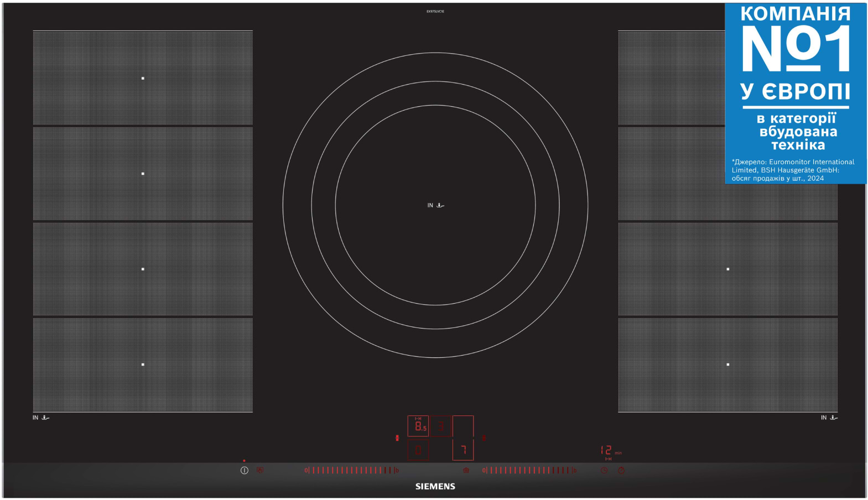Screen dimensions: 868x500
Task: Click the blue "КОМПАНІЯ №1" banner
Action: click(796, 93)
